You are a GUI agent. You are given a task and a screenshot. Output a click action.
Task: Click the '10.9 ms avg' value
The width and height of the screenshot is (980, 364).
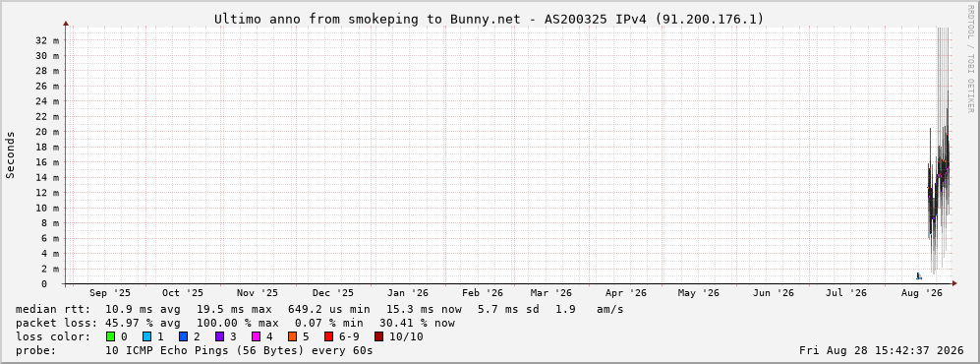pyautogui.click(x=143, y=309)
